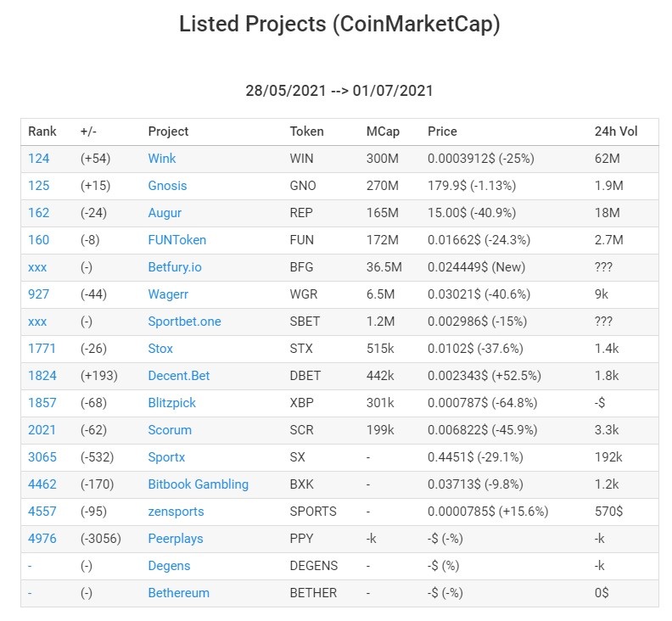Open the Bitbook Gambling link
Viewport: 672px width, 621px height.
coord(198,484)
